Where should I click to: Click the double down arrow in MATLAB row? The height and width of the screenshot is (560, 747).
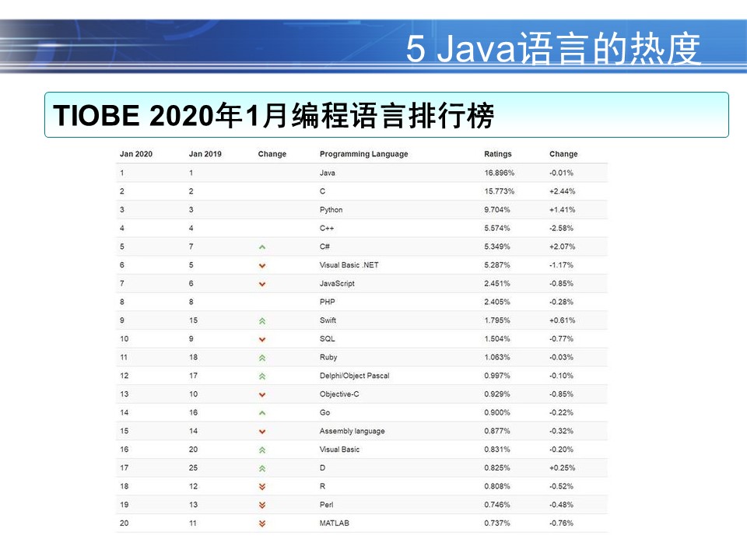pyautogui.click(x=262, y=523)
